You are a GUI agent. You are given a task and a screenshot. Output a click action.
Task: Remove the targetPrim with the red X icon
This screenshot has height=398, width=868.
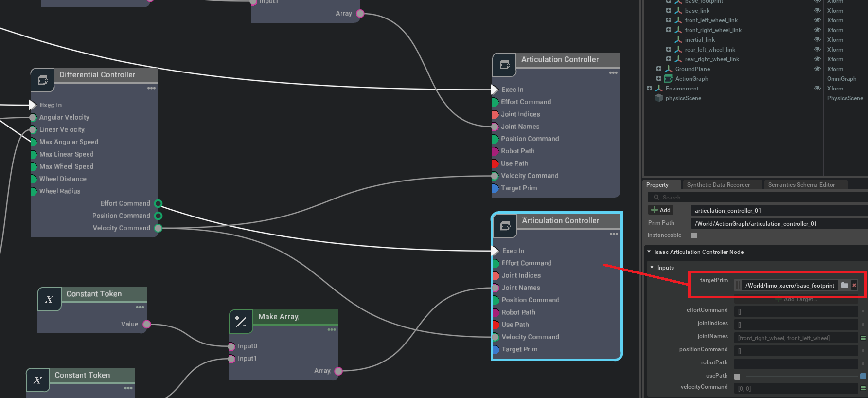pos(854,285)
